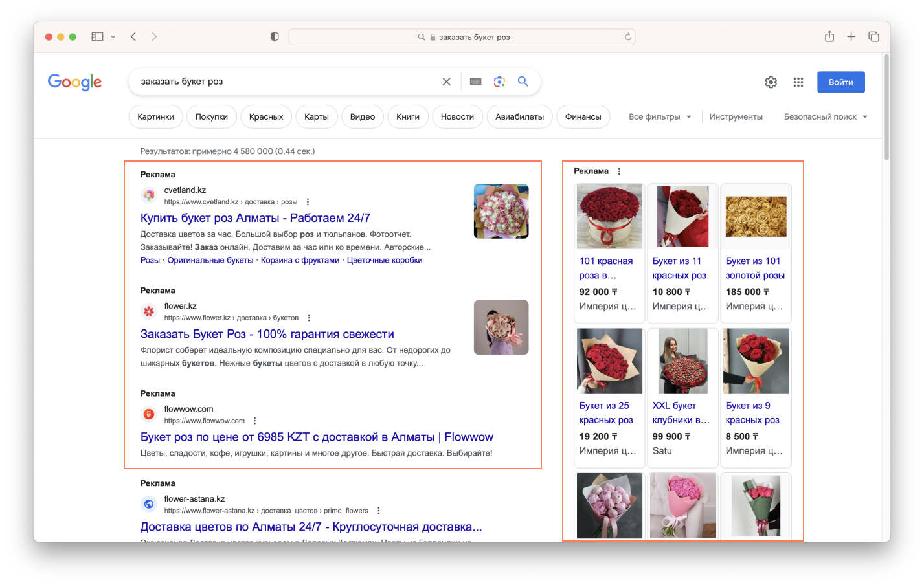Go back with the browser back arrow
The width and height of the screenshot is (924, 585).
pyautogui.click(x=133, y=37)
